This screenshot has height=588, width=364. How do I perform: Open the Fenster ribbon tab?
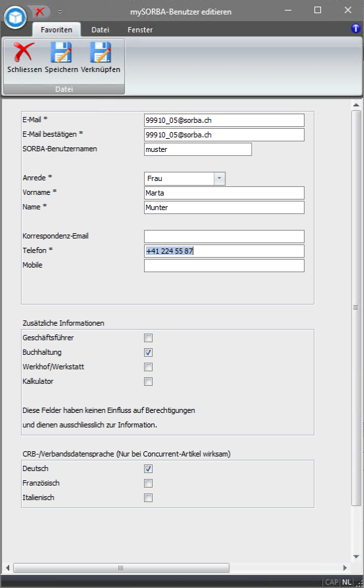pyautogui.click(x=140, y=30)
